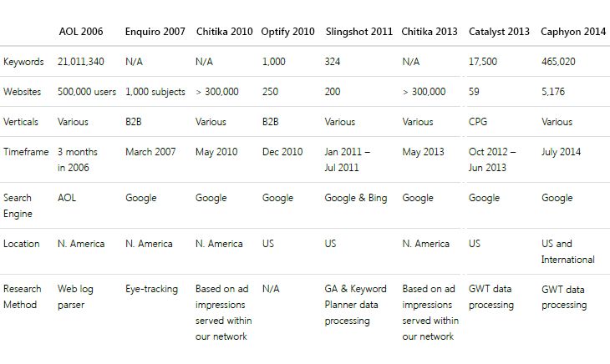Select the Catalyst 2013 column header
This screenshot has height=364, width=610.
point(500,32)
